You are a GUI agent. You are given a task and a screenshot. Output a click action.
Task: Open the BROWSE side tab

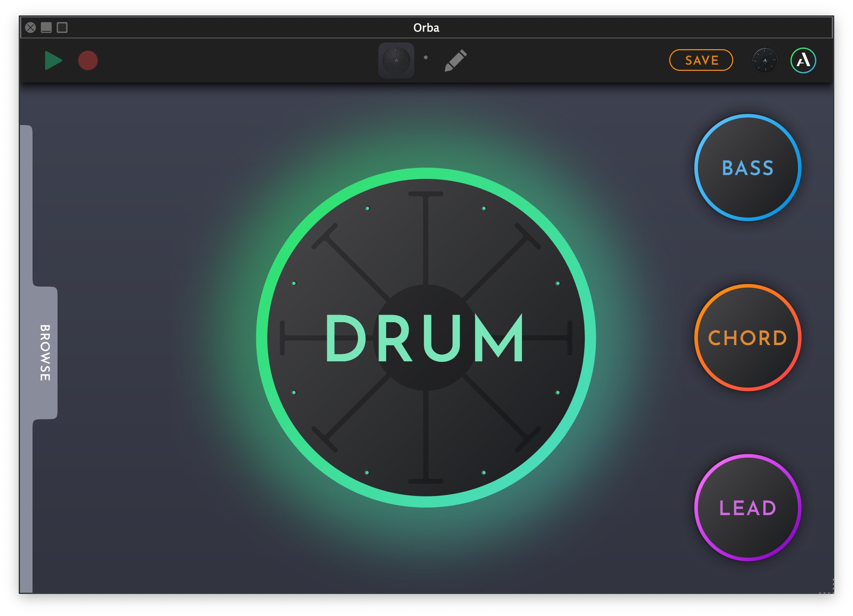click(45, 352)
